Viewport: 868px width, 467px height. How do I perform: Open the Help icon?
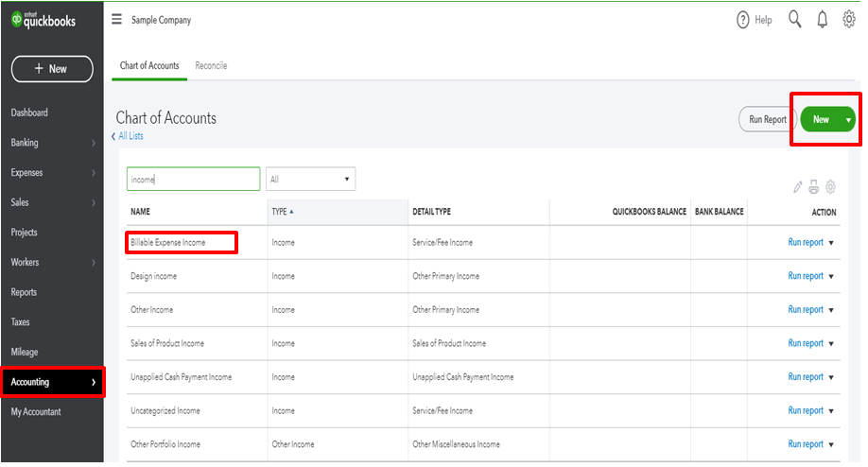[x=743, y=20]
